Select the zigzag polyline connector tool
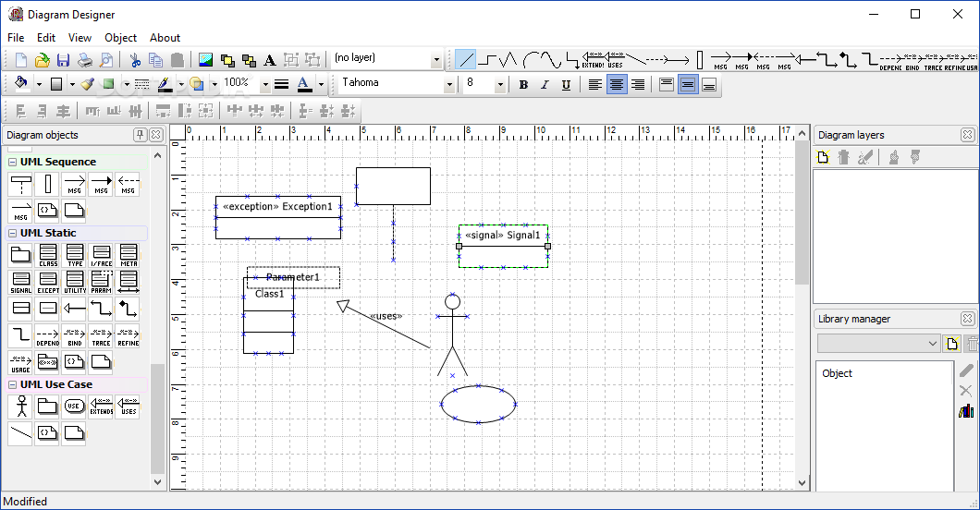The height and width of the screenshot is (510, 980). coord(508,60)
